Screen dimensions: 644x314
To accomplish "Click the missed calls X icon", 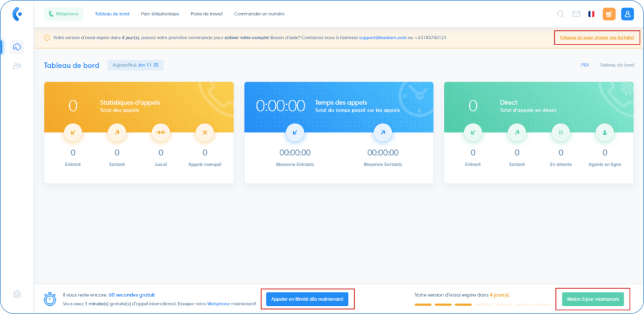I will (x=204, y=133).
